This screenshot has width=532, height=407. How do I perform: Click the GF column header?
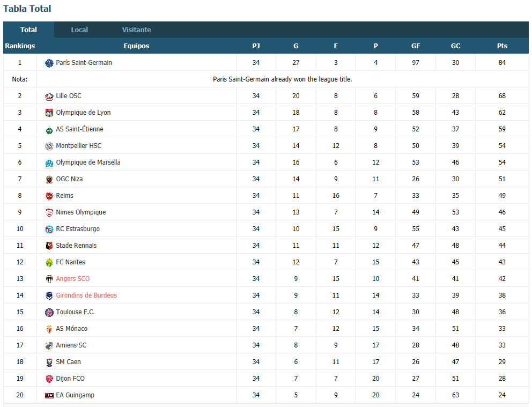pyautogui.click(x=416, y=46)
